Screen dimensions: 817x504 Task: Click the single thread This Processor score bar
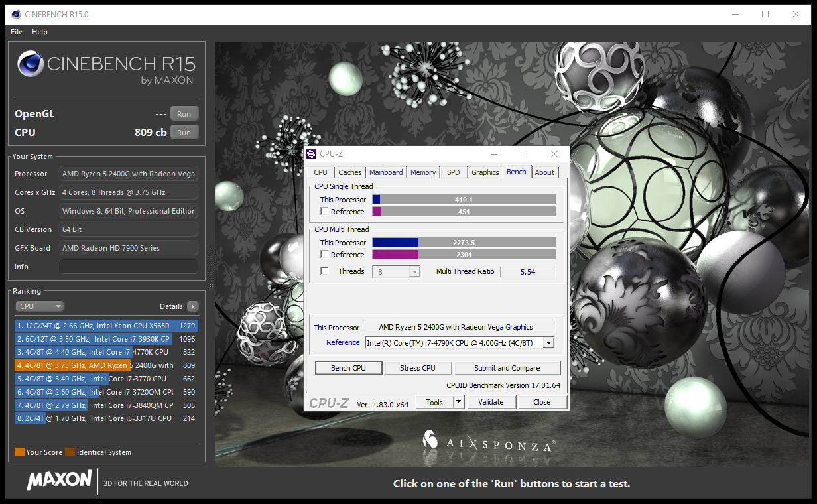click(464, 200)
